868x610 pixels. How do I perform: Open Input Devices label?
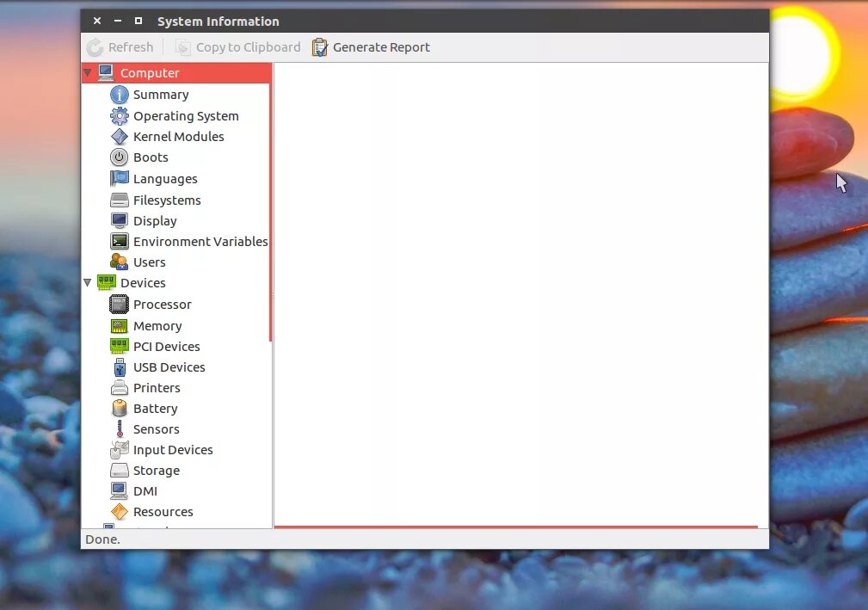[x=173, y=451]
